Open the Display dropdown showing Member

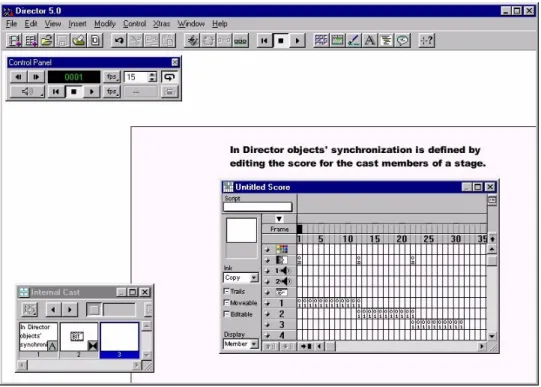click(x=241, y=344)
